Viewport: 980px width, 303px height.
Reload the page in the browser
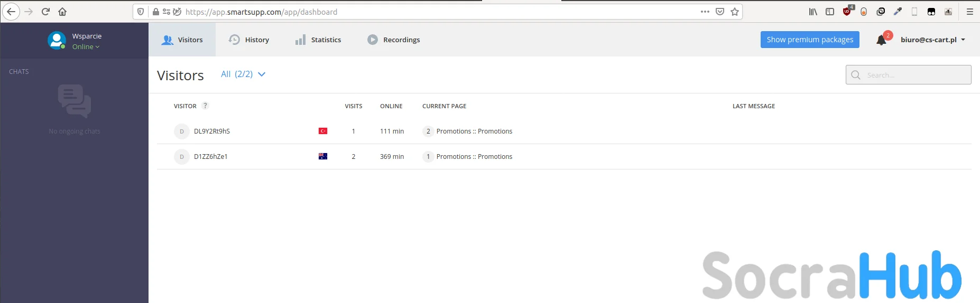[x=46, y=12]
